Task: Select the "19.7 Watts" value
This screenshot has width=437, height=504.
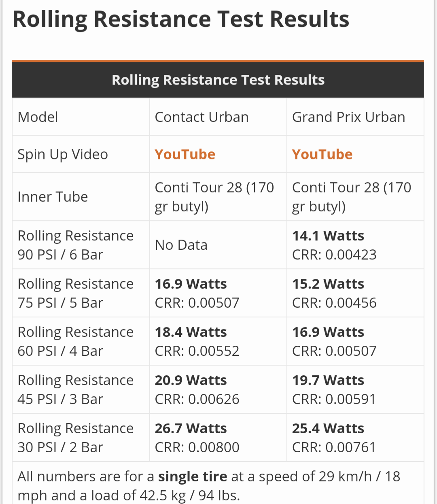Action: [328, 380]
